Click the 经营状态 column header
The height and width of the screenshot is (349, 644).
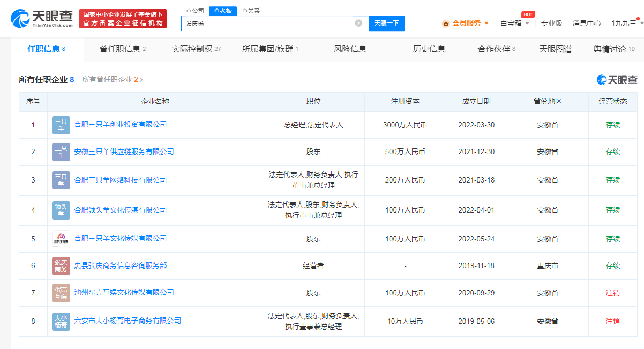tap(613, 101)
